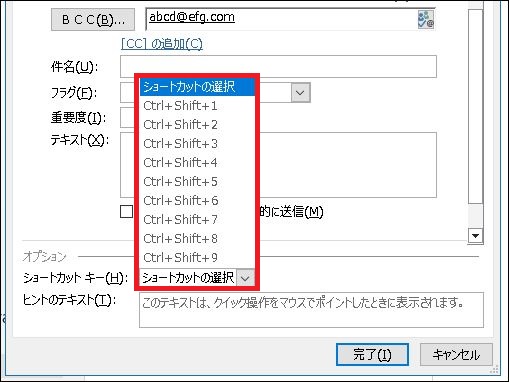The height and width of the screenshot is (382, 509).
Task: Click the 完了(I) finish button
Action: pyautogui.click(x=372, y=355)
